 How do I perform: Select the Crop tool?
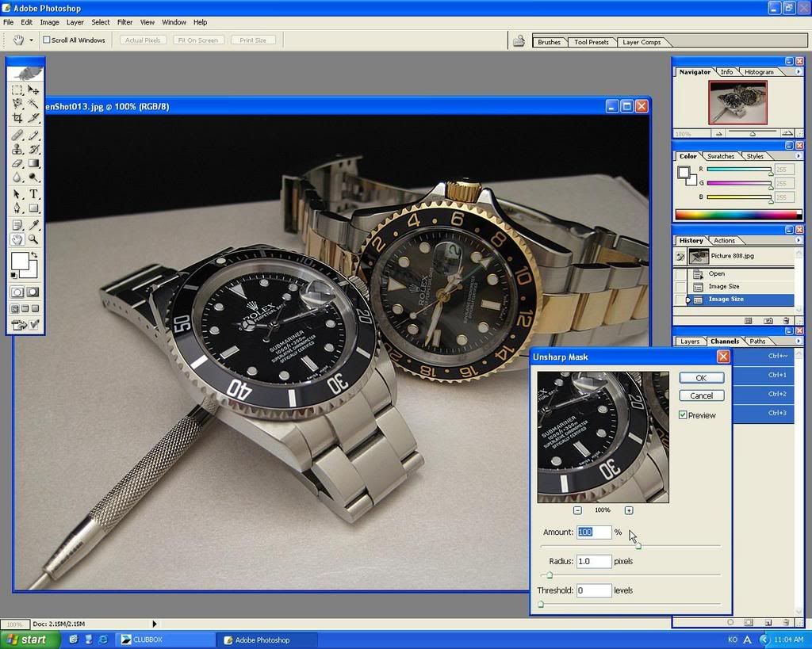pyautogui.click(x=17, y=117)
